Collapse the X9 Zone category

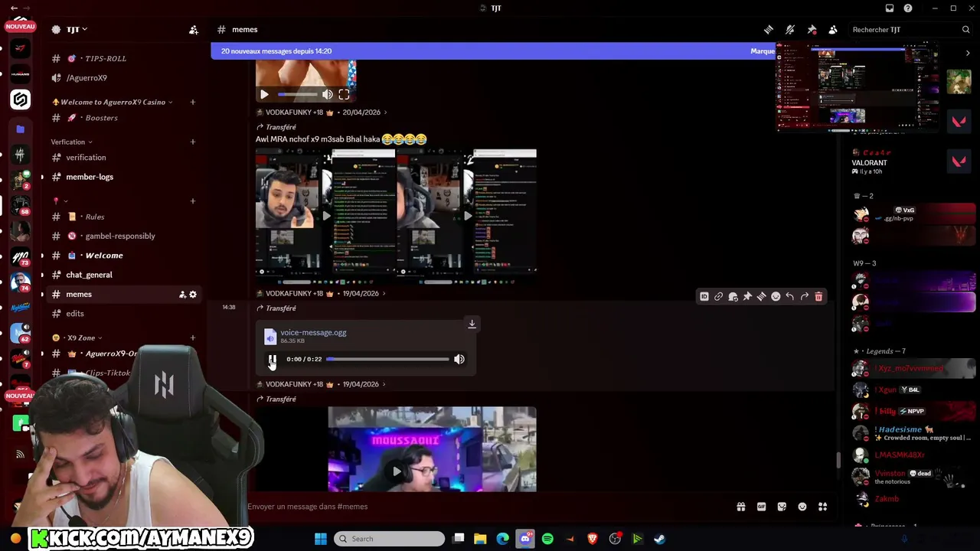click(77, 338)
